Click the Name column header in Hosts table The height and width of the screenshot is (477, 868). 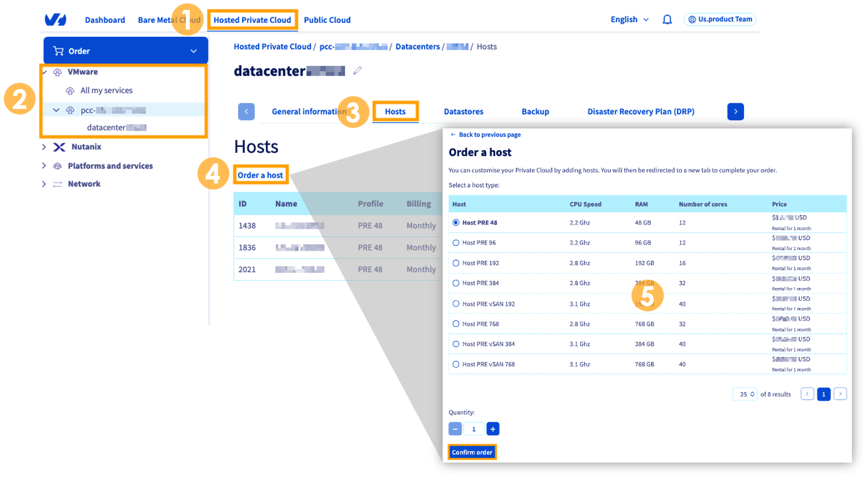[286, 204]
